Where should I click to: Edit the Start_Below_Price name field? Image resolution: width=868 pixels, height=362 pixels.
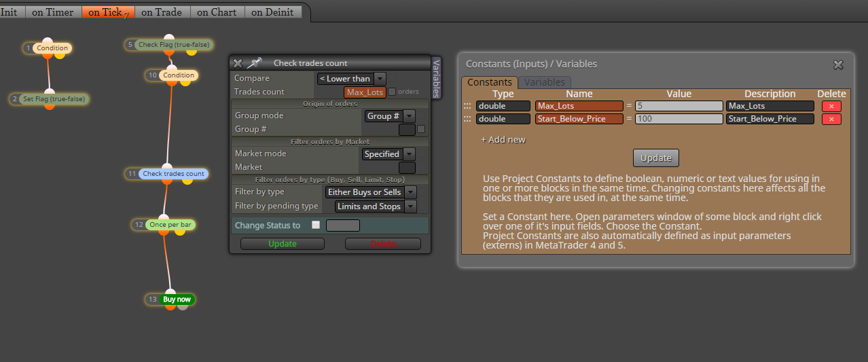point(579,119)
